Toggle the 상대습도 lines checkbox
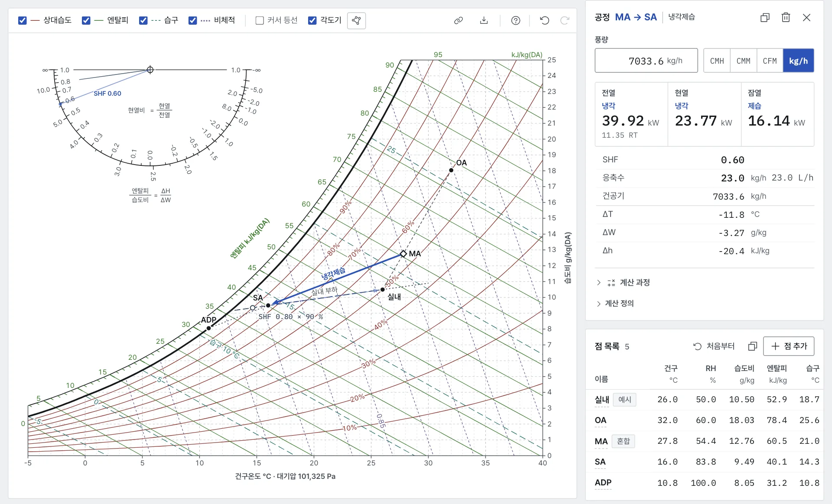Viewport: 832px width, 504px height. 23,20
